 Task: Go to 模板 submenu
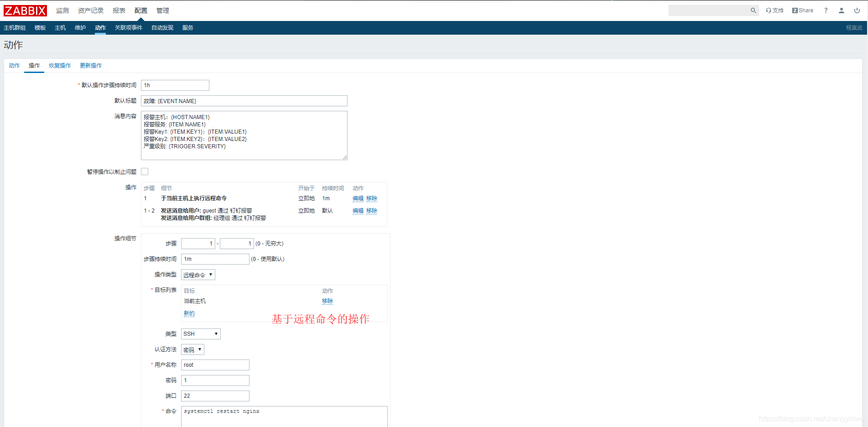pyautogui.click(x=40, y=28)
